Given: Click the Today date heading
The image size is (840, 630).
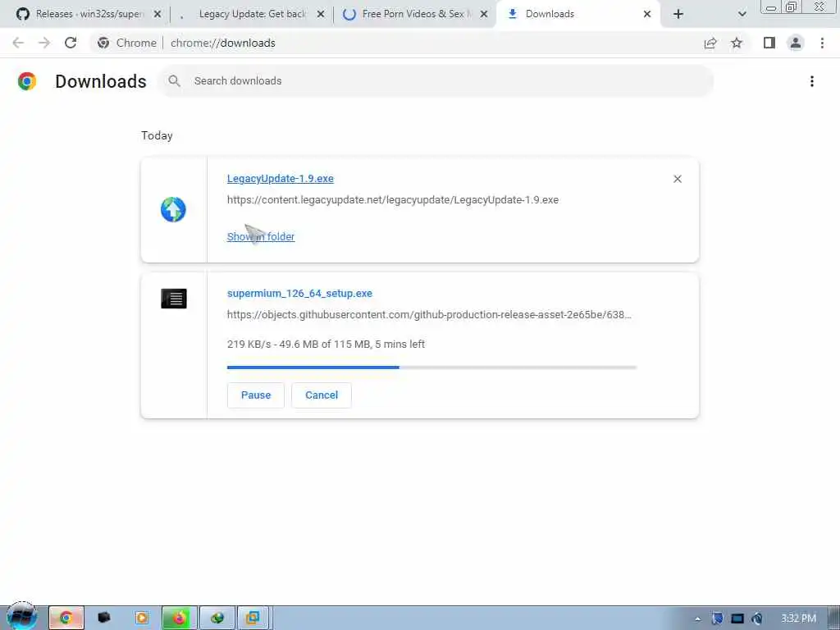Looking at the screenshot, I should pyautogui.click(x=157, y=135).
